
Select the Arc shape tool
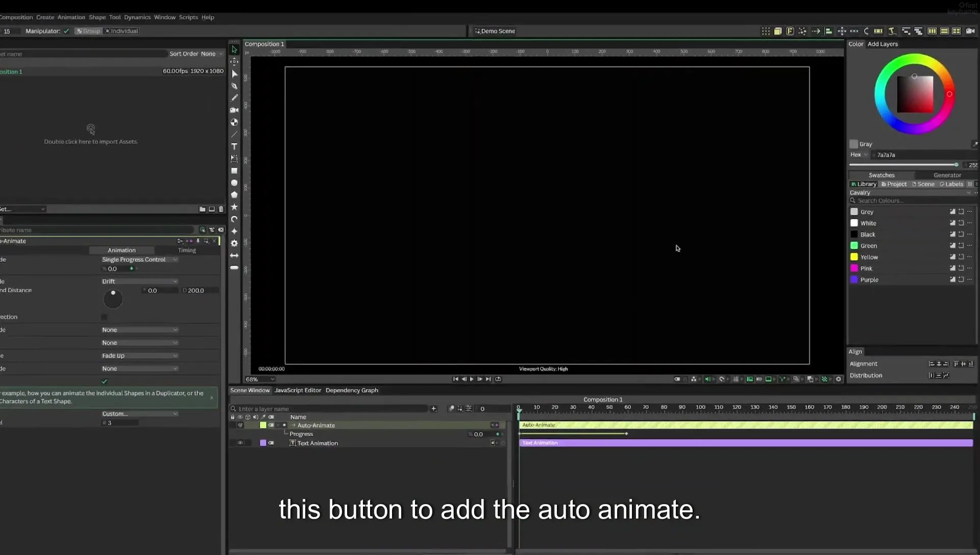click(x=234, y=219)
